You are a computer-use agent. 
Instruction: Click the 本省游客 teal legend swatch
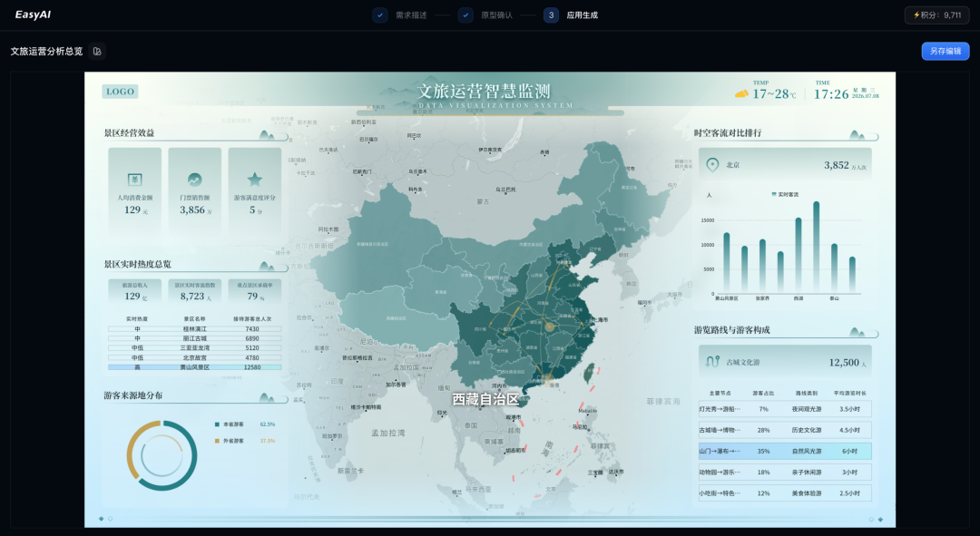(217, 424)
